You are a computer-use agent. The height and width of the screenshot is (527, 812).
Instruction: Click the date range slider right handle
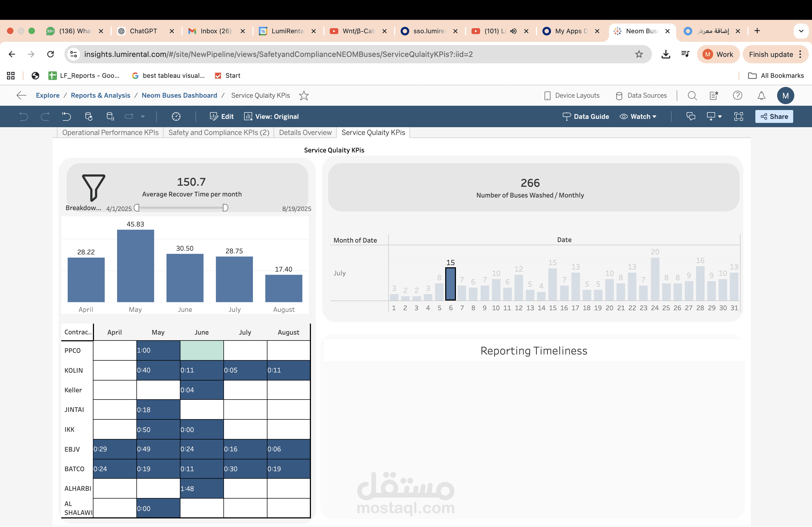coord(225,208)
